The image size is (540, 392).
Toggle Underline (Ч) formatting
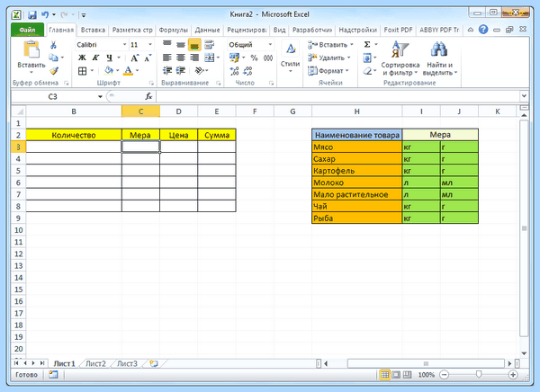click(109, 58)
